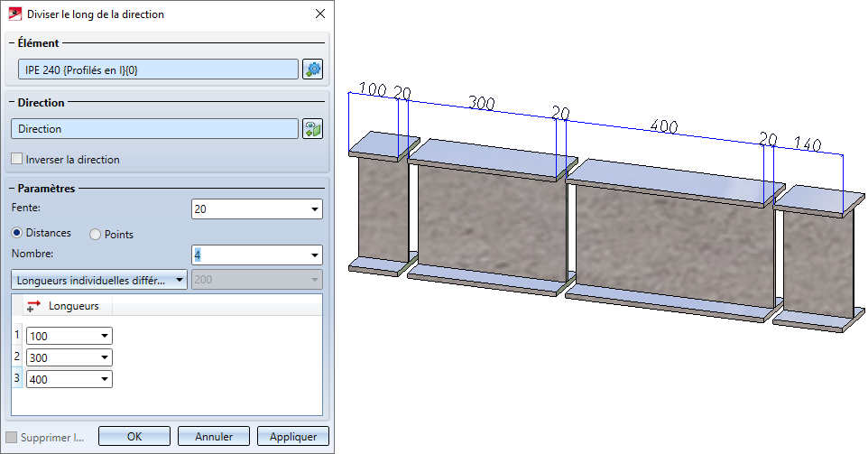Open the dropdown arrow of length row 3

(105, 379)
